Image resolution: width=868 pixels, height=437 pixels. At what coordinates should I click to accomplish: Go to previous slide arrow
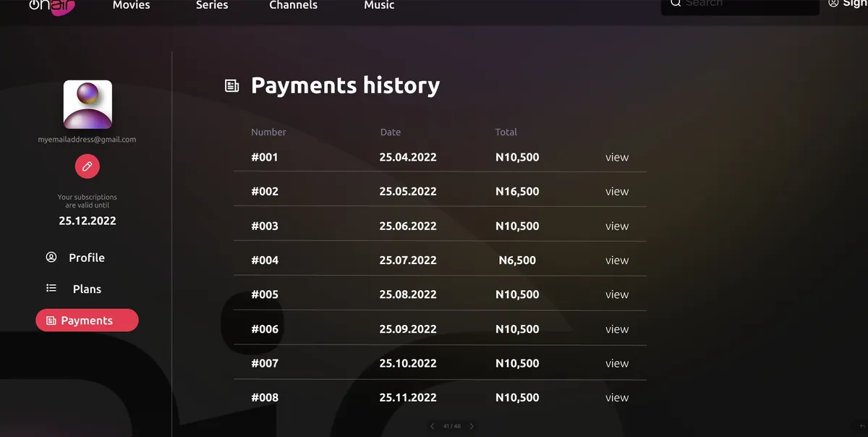432,426
